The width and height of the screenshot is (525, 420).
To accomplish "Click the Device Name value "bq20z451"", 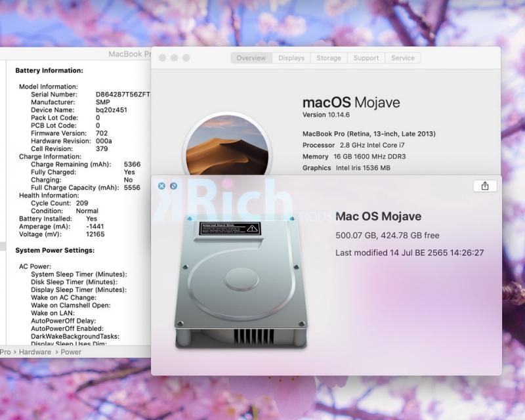I will [112, 110].
